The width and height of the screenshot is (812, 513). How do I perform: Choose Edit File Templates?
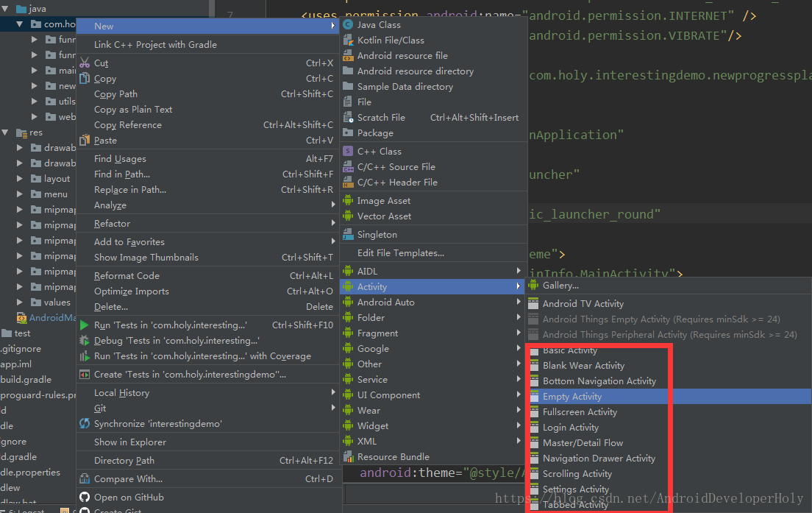432,253
